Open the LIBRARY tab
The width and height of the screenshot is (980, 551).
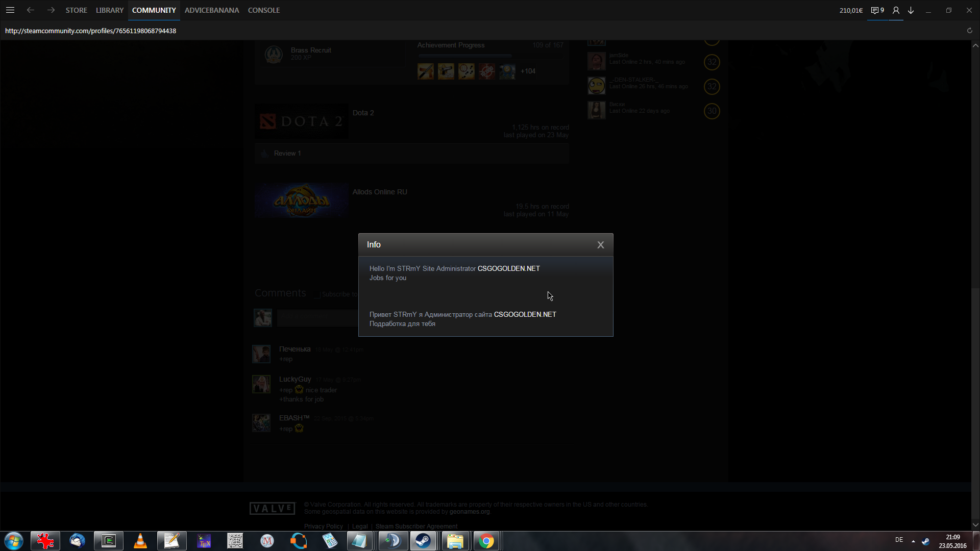(x=110, y=10)
